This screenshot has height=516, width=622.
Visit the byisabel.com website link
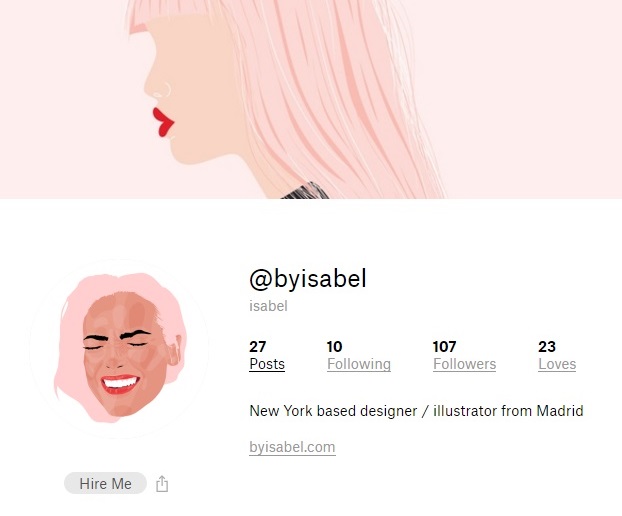(x=292, y=447)
